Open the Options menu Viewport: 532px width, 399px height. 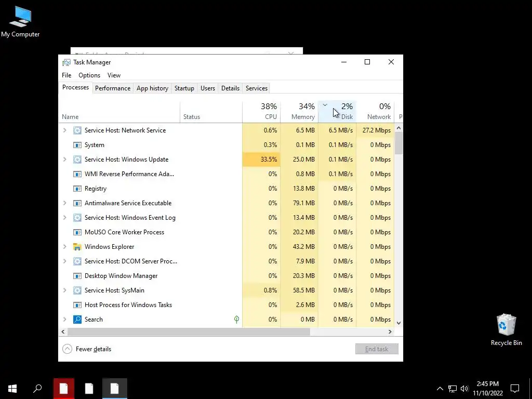click(x=89, y=75)
